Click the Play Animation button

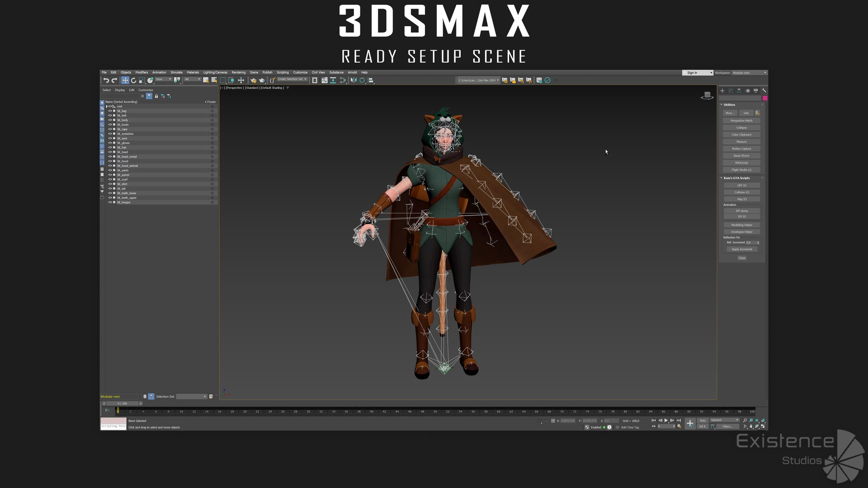(666, 420)
